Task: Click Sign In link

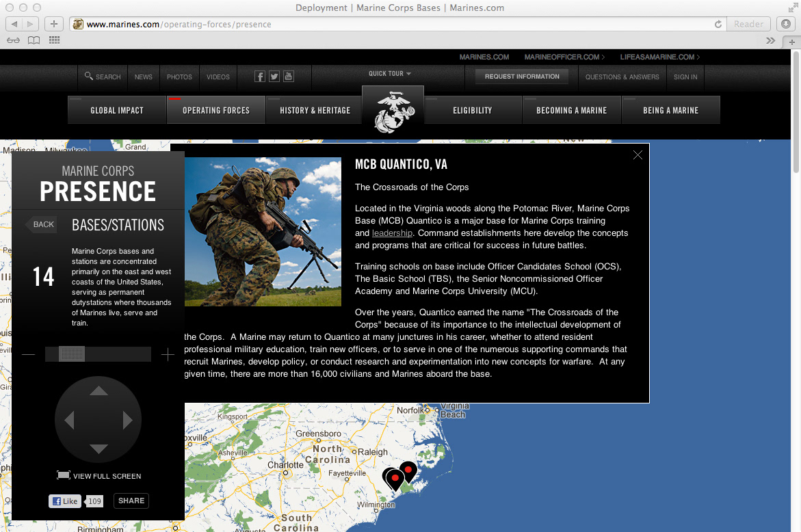Action: point(685,77)
